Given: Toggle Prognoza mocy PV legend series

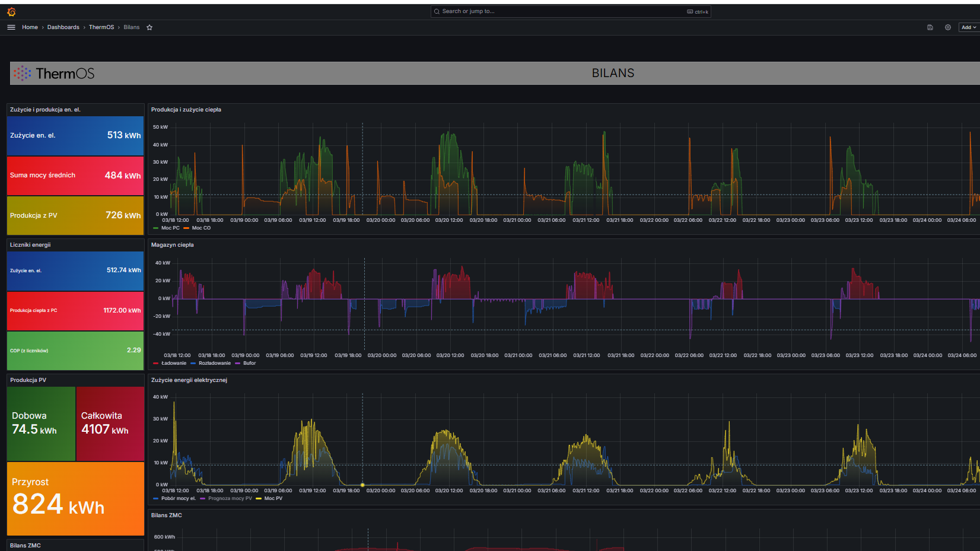Looking at the screenshot, I should (x=230, y=498).
